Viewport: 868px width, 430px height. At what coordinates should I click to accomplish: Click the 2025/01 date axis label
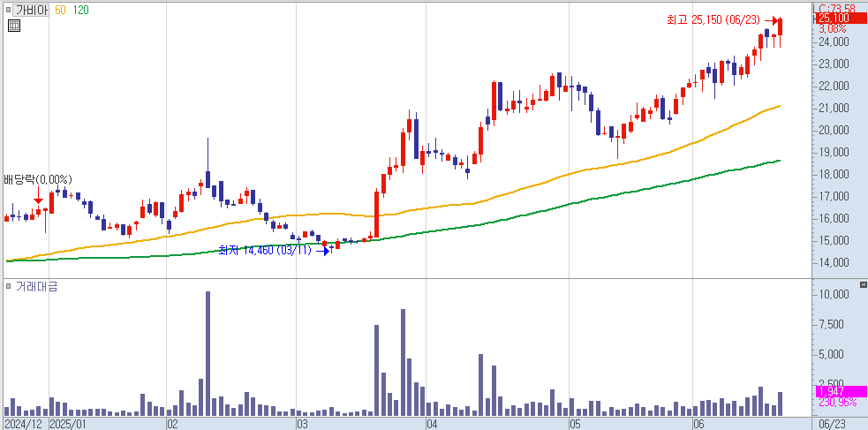coord(67,425)
